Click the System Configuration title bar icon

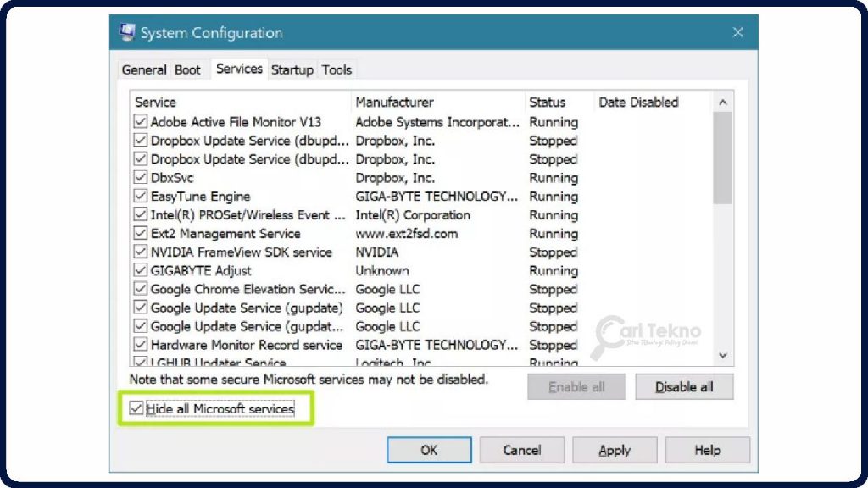(127, 32)
